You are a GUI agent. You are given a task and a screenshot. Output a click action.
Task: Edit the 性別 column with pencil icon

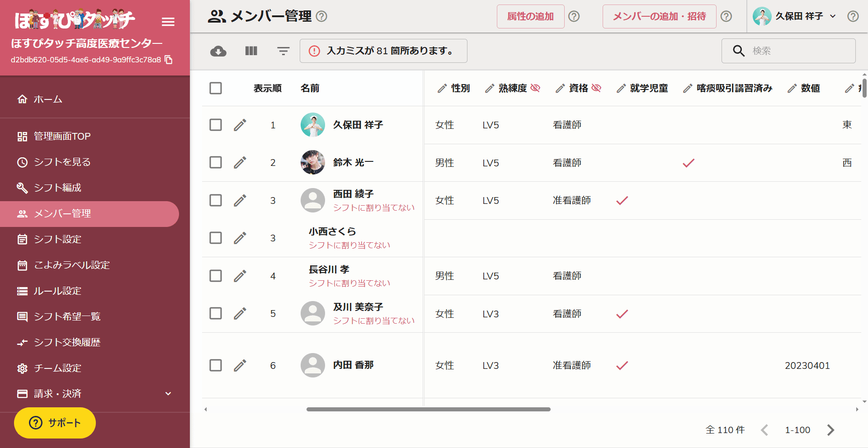tap(442, 88)
